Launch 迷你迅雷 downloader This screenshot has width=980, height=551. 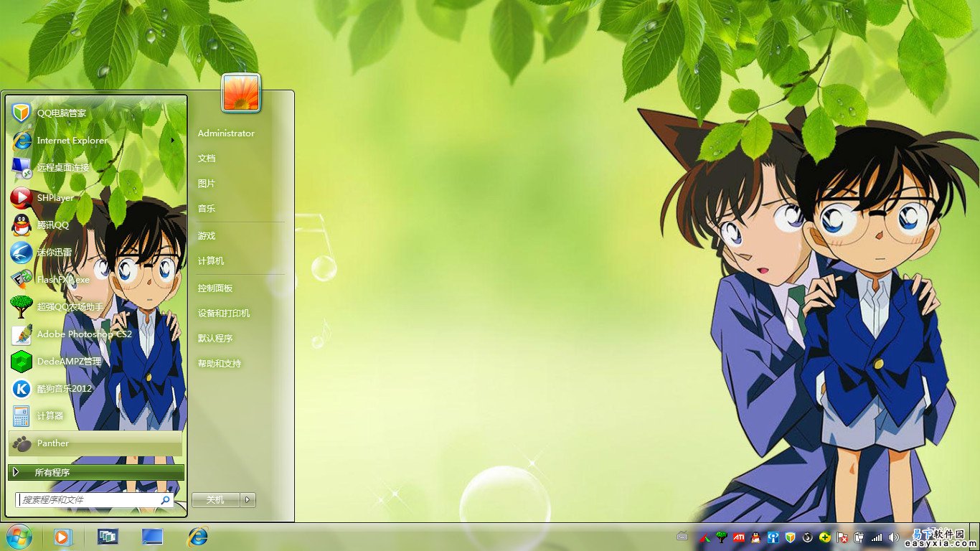coord(54,253)
